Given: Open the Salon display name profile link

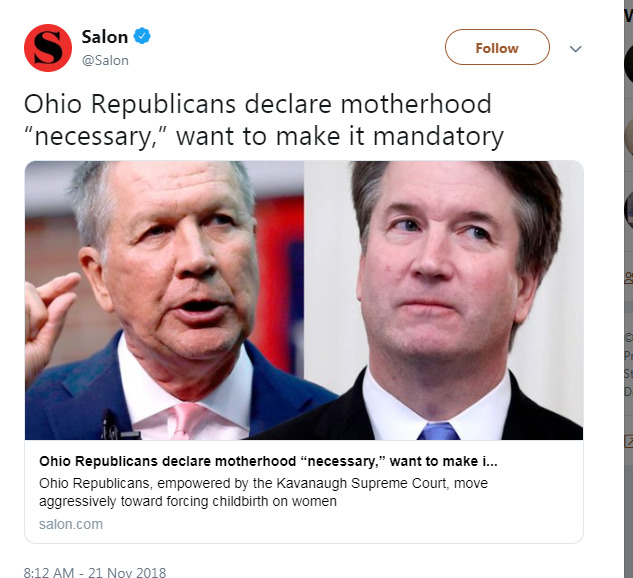Looking at the screenshot, I should coord(104,37).
